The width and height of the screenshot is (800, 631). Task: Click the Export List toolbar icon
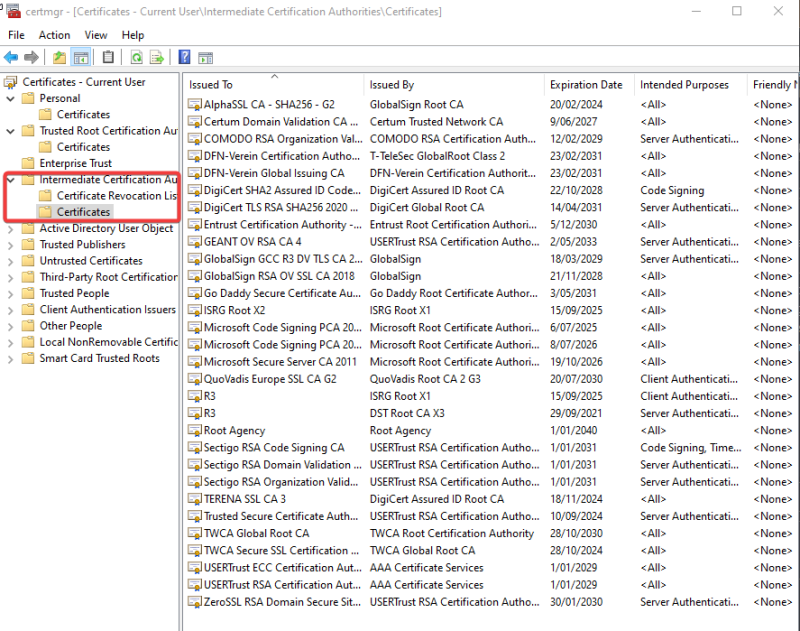[156, 58]
